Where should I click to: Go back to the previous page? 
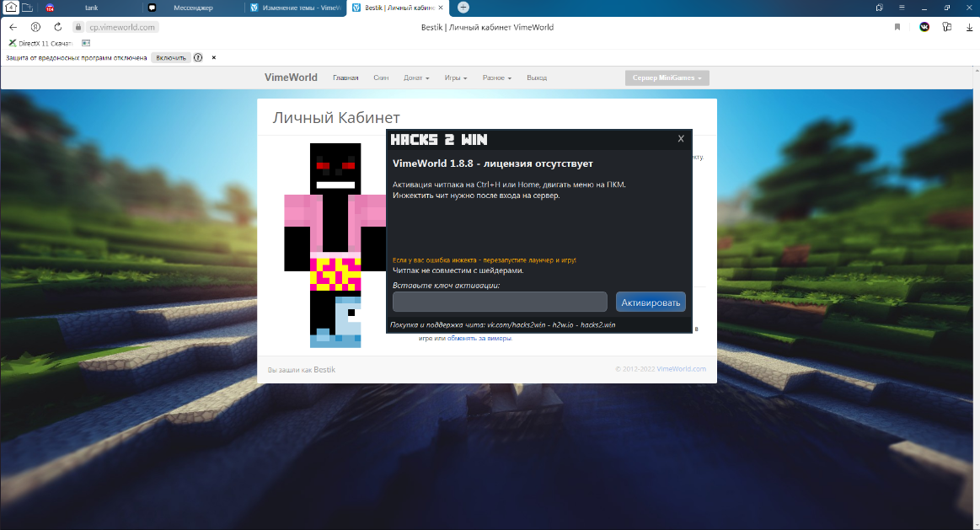point(13,27)
